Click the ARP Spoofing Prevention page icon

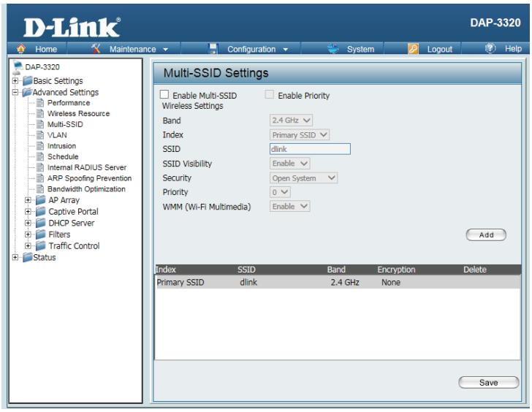[x=40, y=178]
